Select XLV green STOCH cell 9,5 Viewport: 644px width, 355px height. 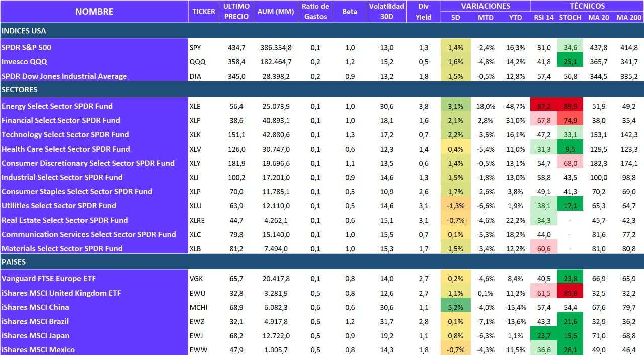click(x=570, y=149)
